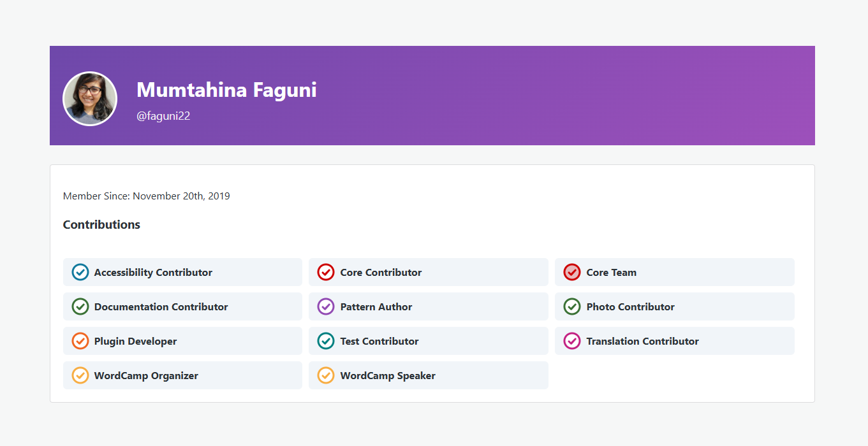Click the green Photo Contributor checkmark icon

click(572, 306)
